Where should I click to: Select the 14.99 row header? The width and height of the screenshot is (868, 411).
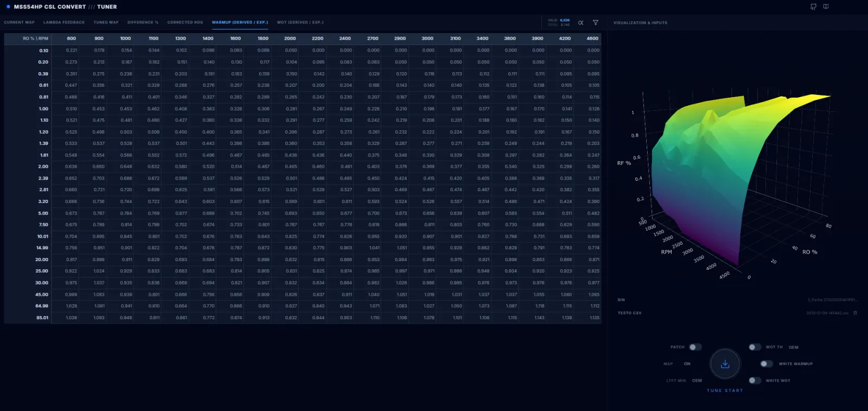click(x=28, y=248)
